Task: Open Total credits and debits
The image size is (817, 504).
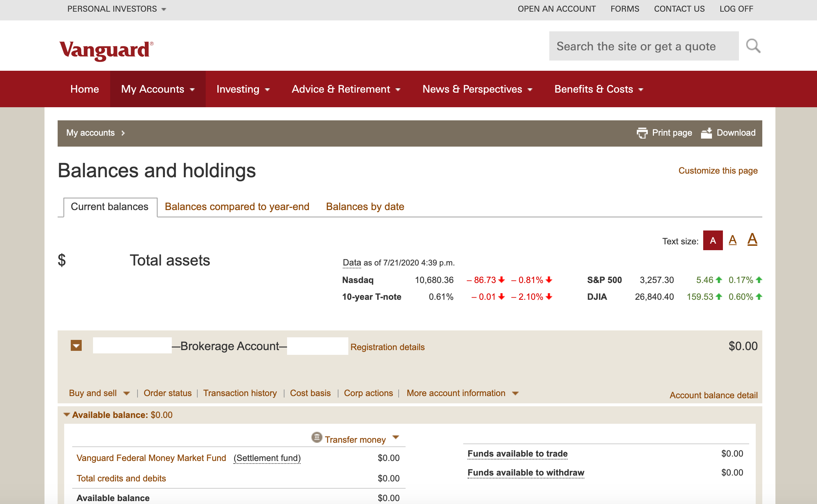Action: click(x=121, y=478)
